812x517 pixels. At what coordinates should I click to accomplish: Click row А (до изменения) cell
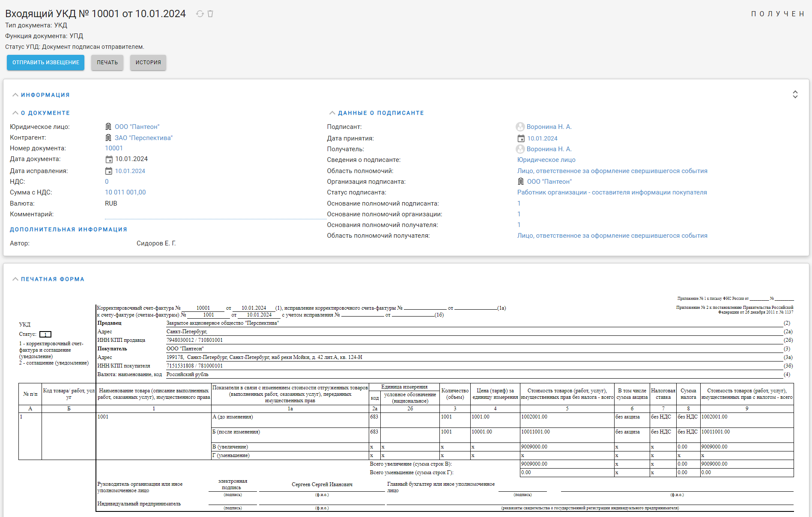click(x=290, y=420)
